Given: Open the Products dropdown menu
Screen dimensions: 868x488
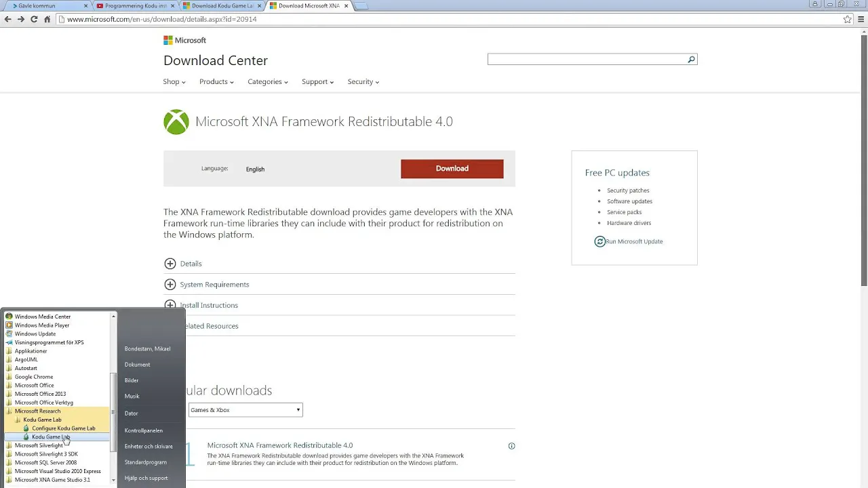Looking at the screenshot, I should (216, 82).
